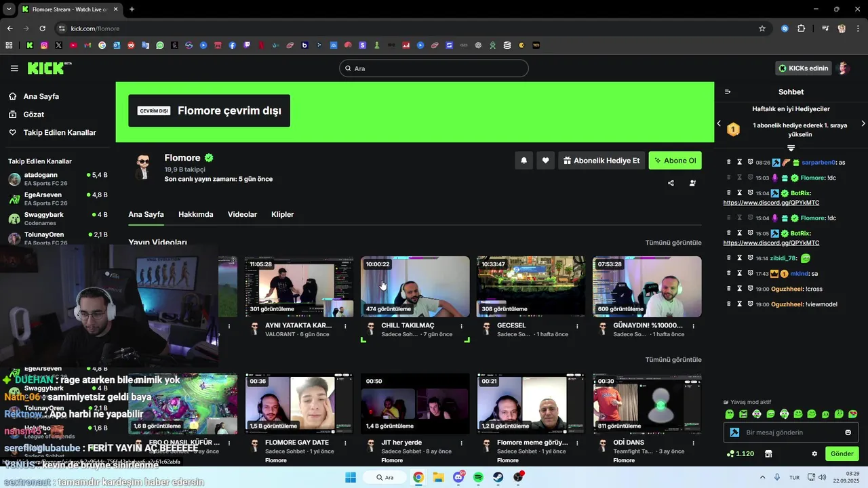Select the Ana Sayfa channel tab
The width and height of the screenshot is (868, 488).
tap(146, 214)
